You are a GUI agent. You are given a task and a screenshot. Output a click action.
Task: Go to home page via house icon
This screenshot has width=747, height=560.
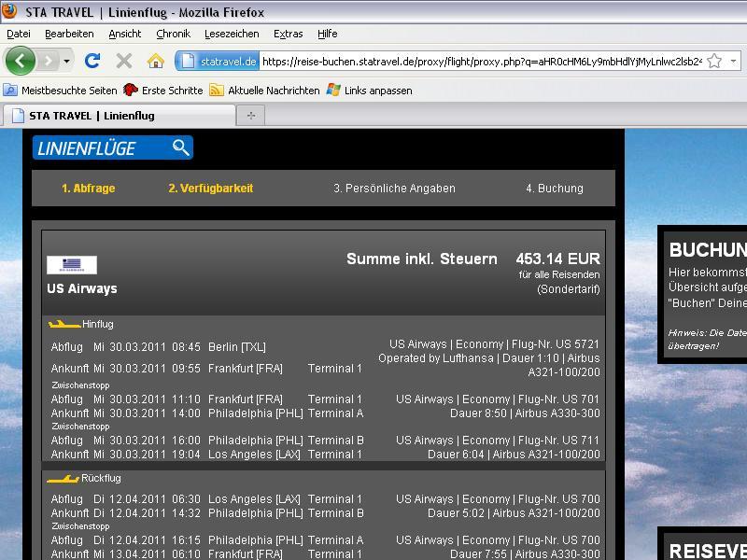point(155,61)
